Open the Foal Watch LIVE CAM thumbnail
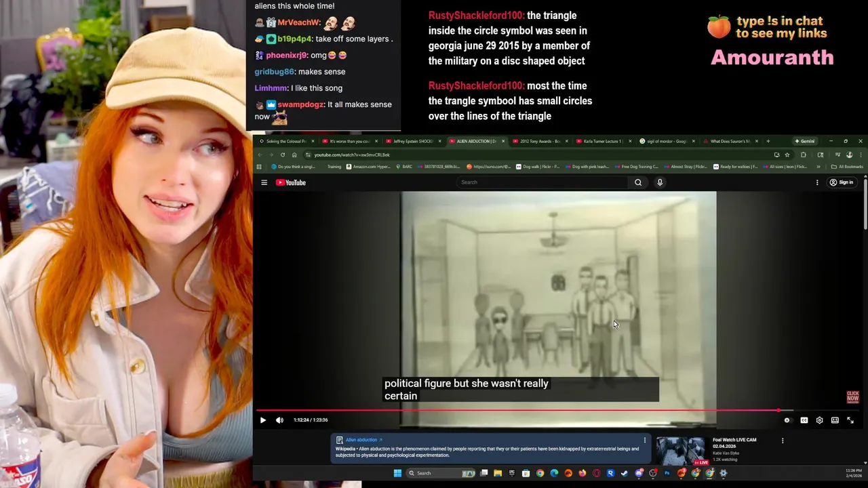The width and height of the screenshot is (868, 488). tap(681, 451)
